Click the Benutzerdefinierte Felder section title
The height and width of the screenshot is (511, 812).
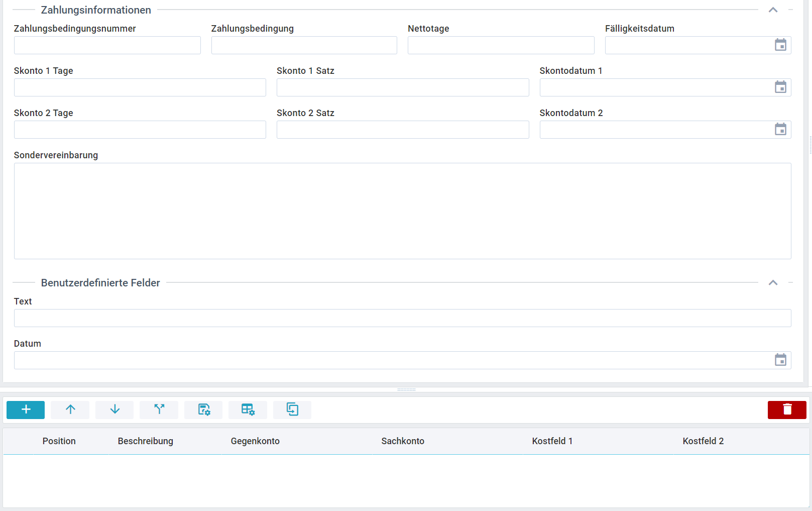(100, 283)
